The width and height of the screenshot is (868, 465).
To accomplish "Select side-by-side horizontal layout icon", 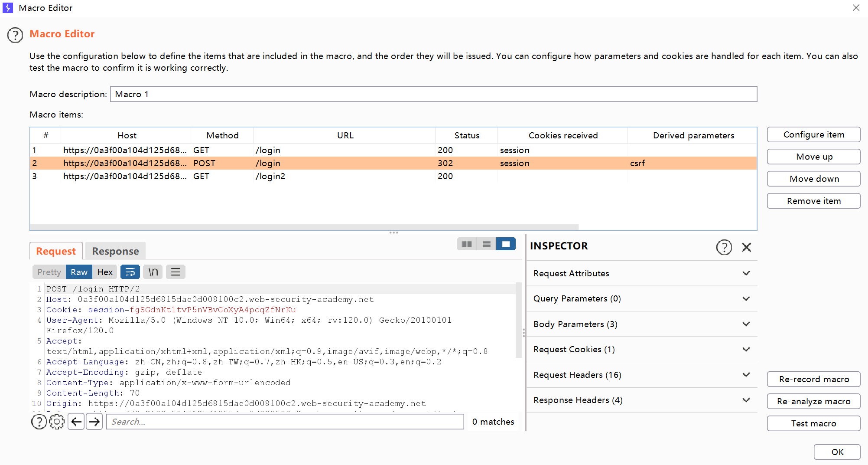I will click(x=467, y=244).
